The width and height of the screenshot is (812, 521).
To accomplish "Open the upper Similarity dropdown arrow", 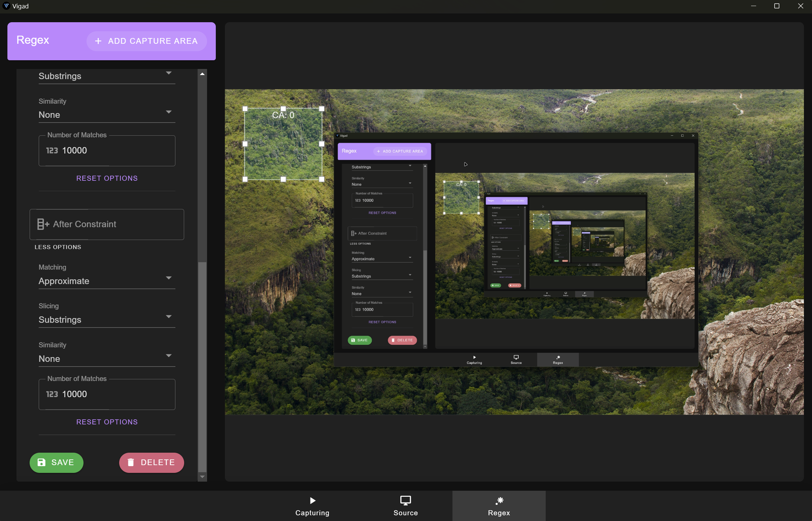I will 168,112.
